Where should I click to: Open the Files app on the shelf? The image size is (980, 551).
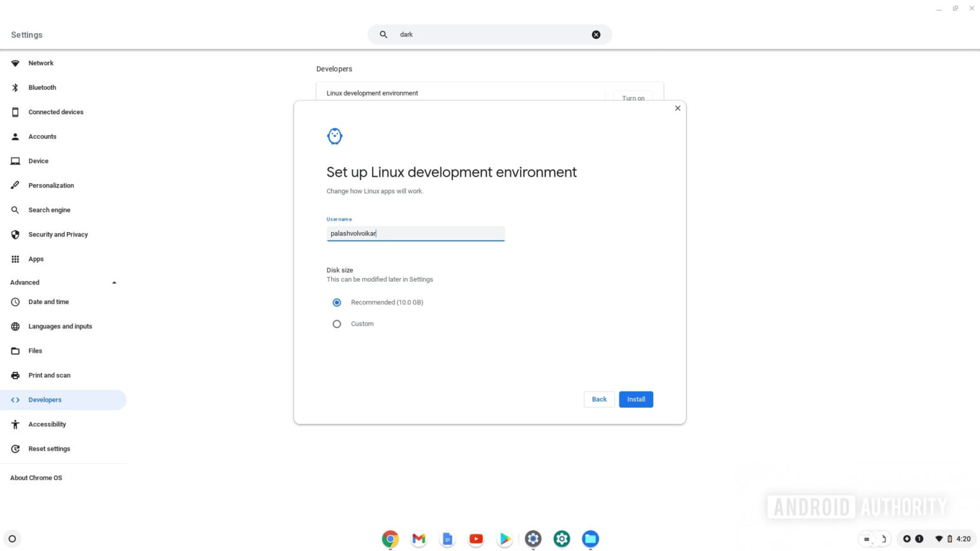pos(590,539)
